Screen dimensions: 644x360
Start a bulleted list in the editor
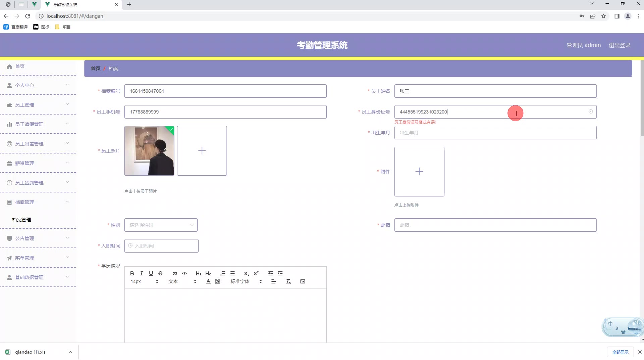click(x=232, y=273)
